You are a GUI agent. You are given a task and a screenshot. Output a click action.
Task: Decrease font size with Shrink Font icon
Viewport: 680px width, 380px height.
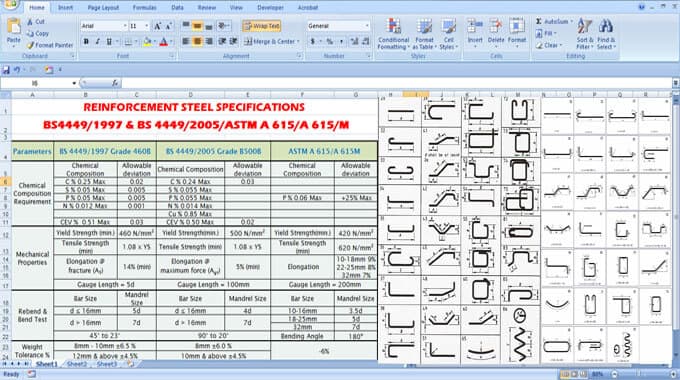[x=169, y=26]
